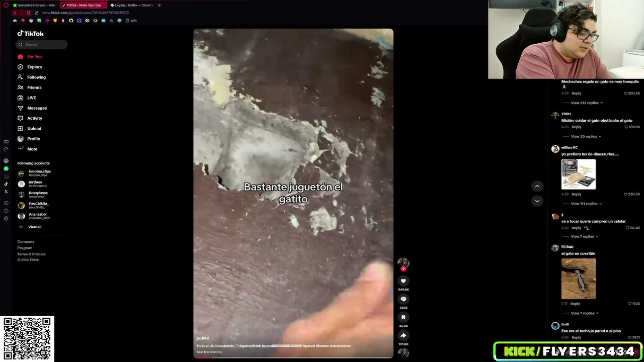644x362 pixels.
Task: Open Messages in TikTok sidebar
Action: click(x=32, y=108)
